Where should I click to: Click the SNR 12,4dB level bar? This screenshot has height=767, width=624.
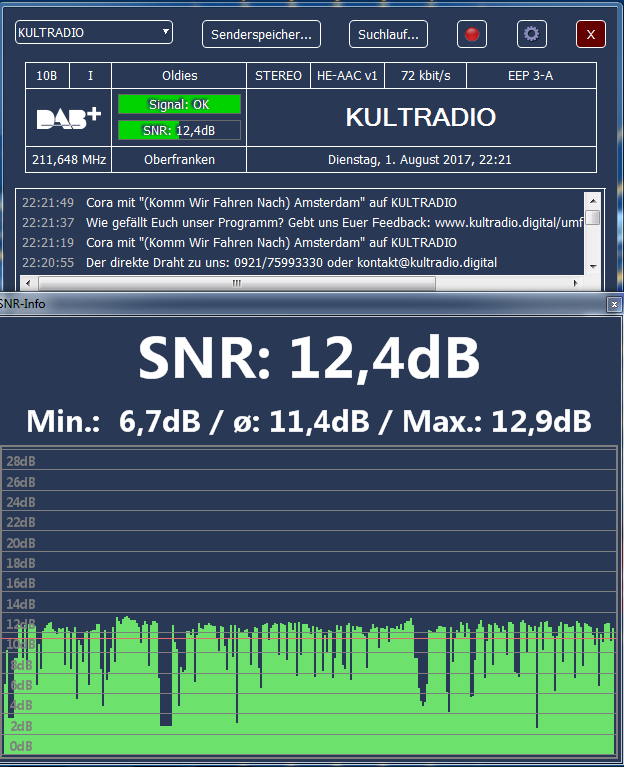179,130
